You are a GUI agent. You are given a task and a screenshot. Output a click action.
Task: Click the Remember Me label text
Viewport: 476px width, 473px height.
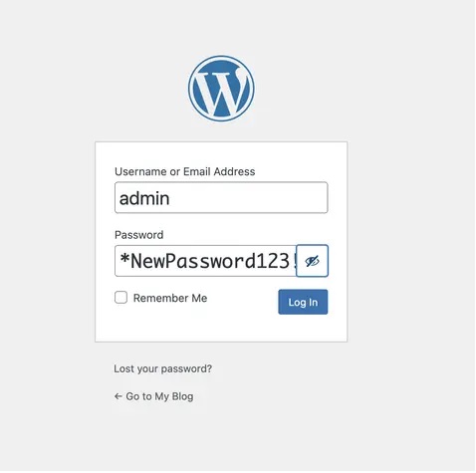(170, 298)
